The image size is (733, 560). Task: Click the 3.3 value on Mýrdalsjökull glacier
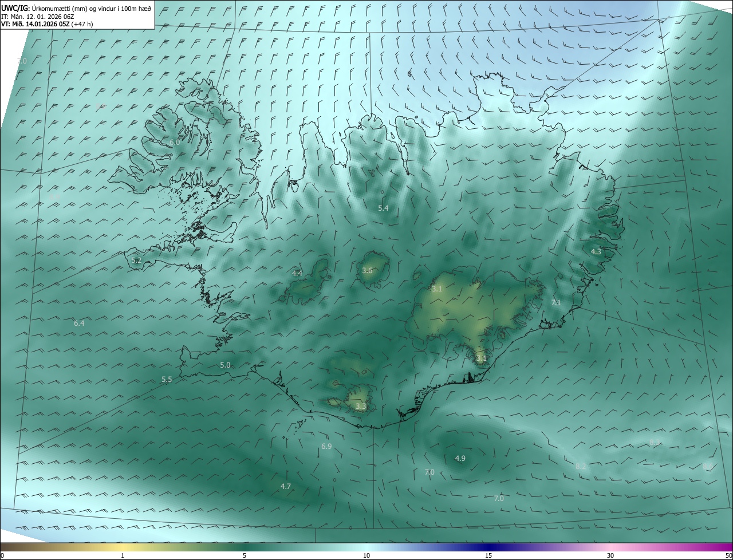[x=361, y=407]
